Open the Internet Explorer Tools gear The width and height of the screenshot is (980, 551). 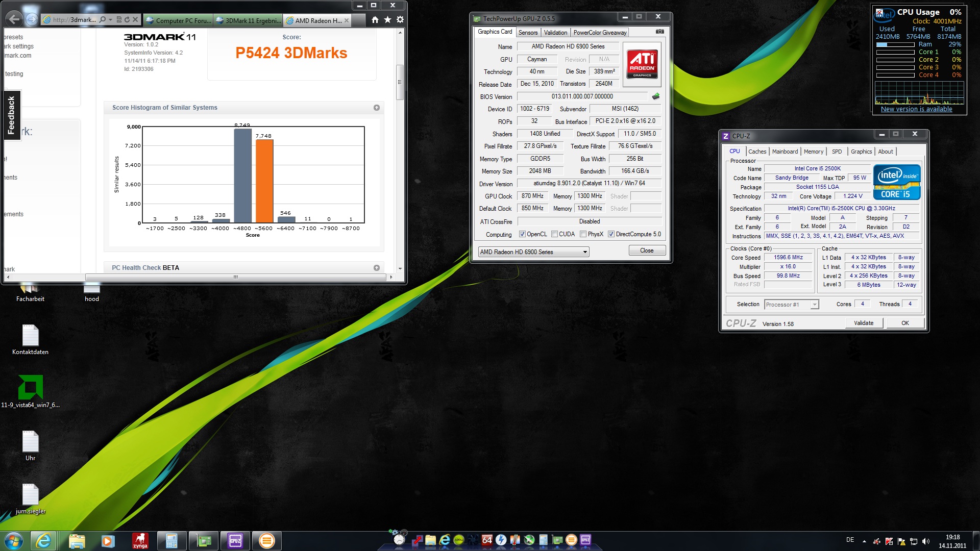tap(400, 19)
